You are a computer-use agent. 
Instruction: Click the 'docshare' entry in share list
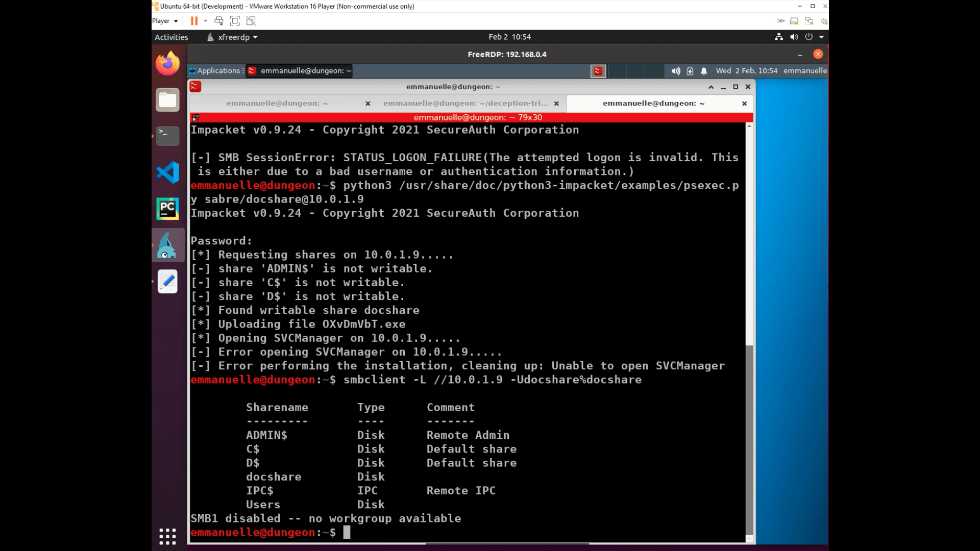tap(274, 477)
